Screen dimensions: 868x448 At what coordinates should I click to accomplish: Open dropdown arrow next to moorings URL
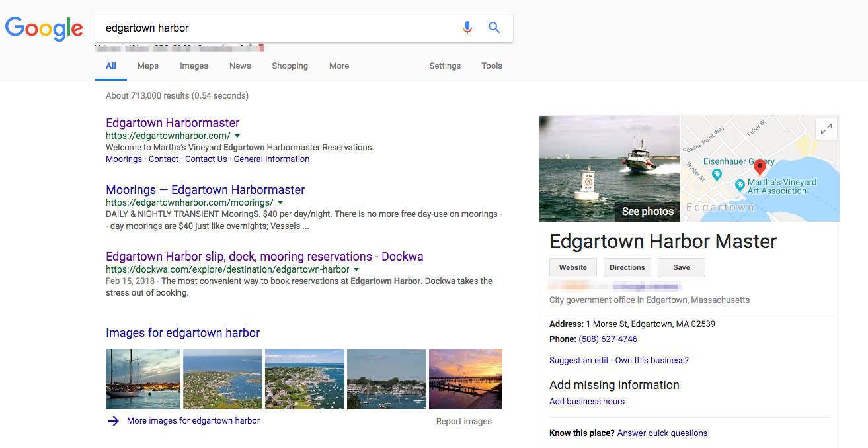coord(280,202)
